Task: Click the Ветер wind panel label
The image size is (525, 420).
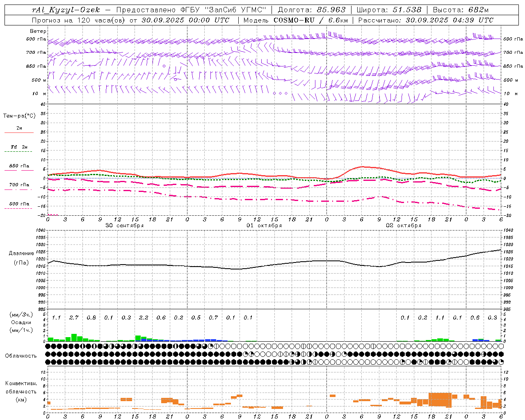Action: pyautogui.click(x=38, y=31)
